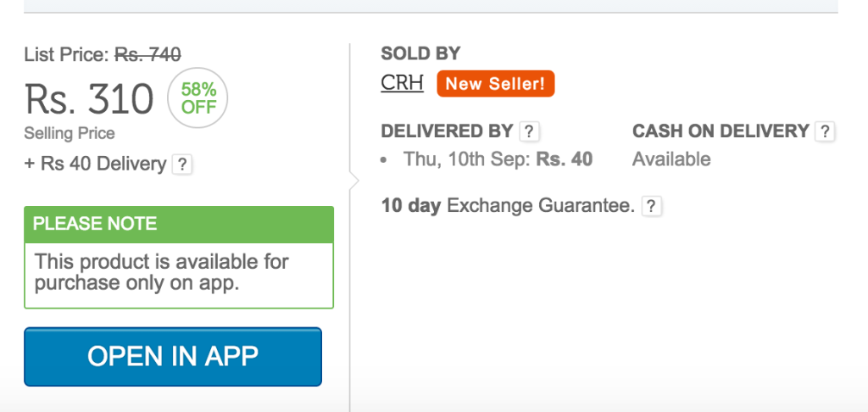Viewport: 868px width, 412px height.
Task: Click the available-only-on-app note text
Action: (161, 272)
